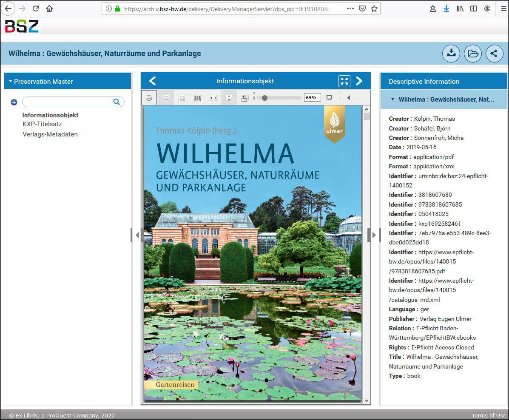Click the '050418025' identifier value
This screenshot has width=509, height=420.
pos(433,214)
